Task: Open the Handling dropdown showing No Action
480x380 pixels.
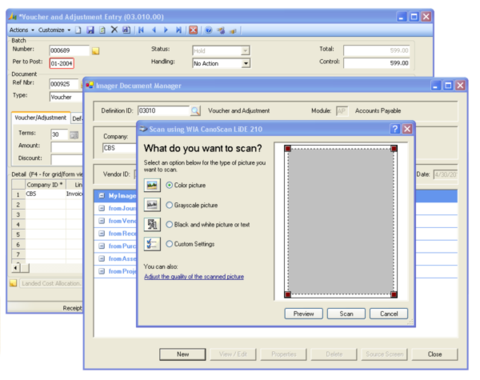Action: point(221,63)
